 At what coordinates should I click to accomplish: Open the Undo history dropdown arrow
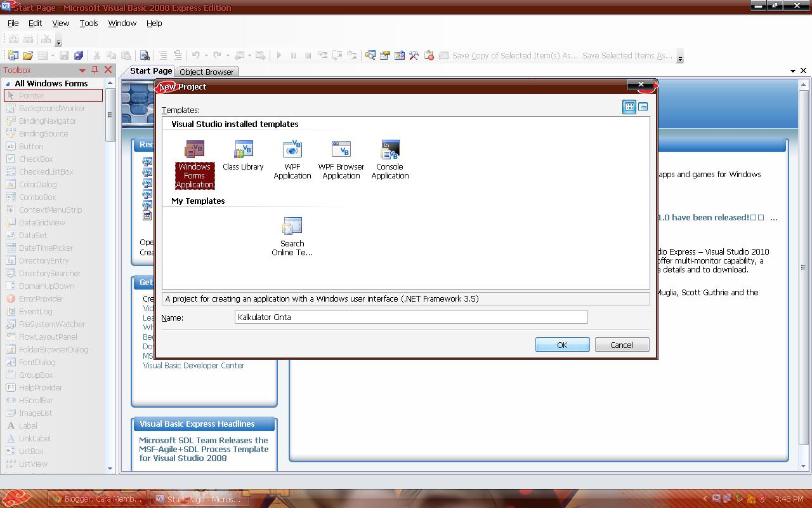tap(206, 56)
